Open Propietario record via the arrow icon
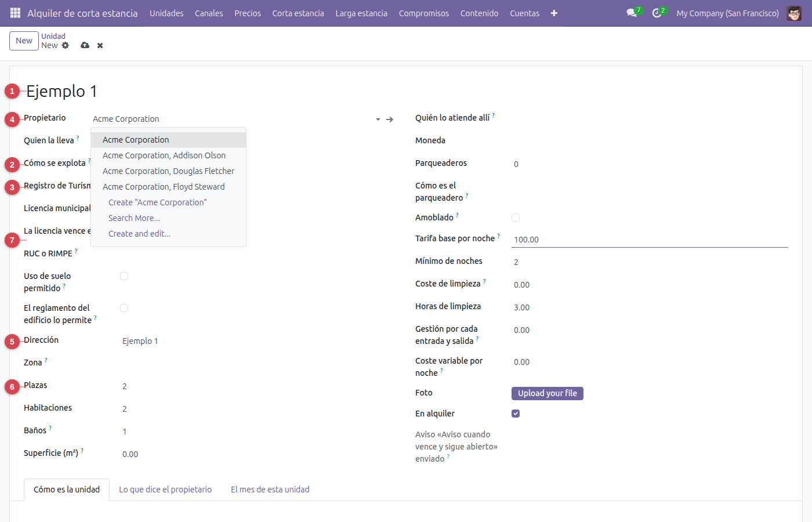812x522 pixels. pos(390,119)
